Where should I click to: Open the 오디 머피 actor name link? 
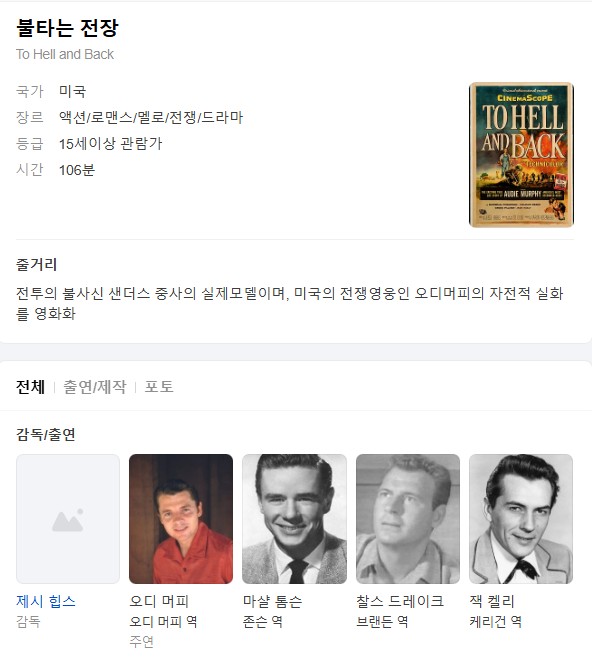(x=159, y=601)
